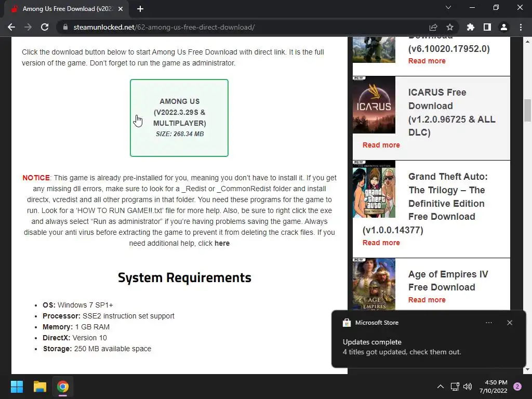Click the address bar URL
Viewport: 532px width, 399px height.
point(164,27)
